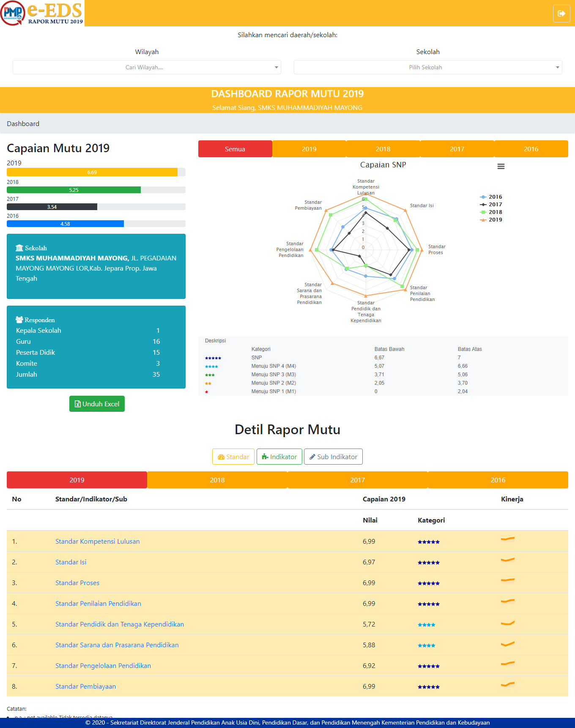Screen dimensions: 575x728
Task: Click the Sub Indikator filter button
Action: click(x=333, y=457)
